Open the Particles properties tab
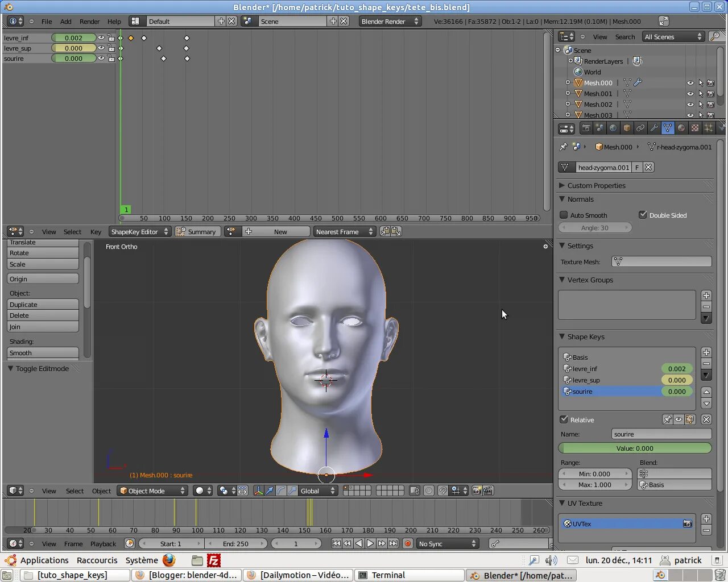 (708, 128)
